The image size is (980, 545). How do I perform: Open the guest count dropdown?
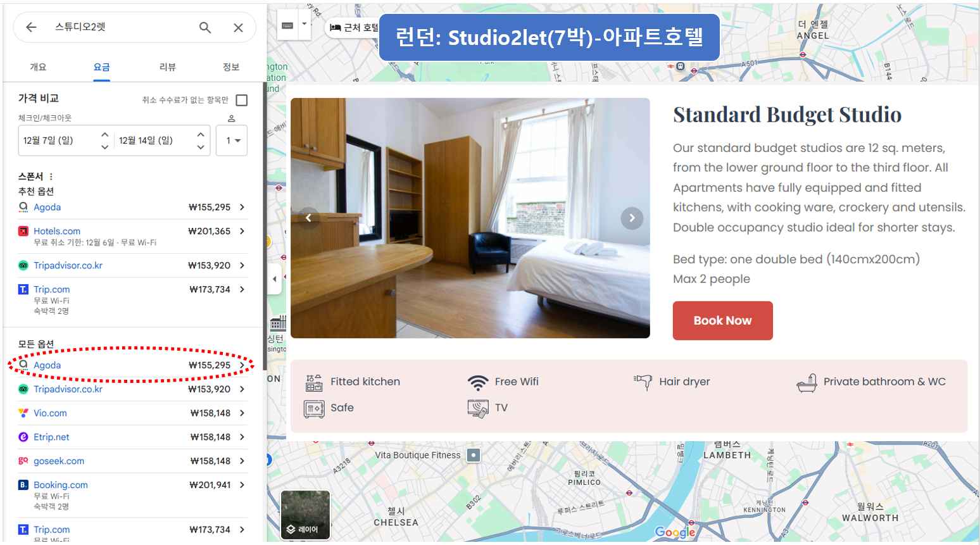tap(232, 141)
